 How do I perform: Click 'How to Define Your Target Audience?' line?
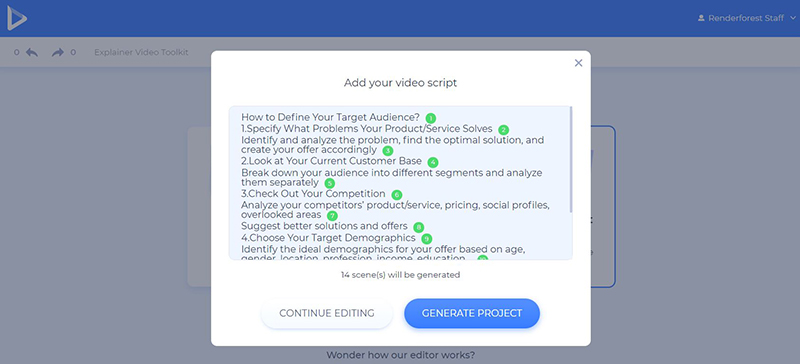pos(330,117)
